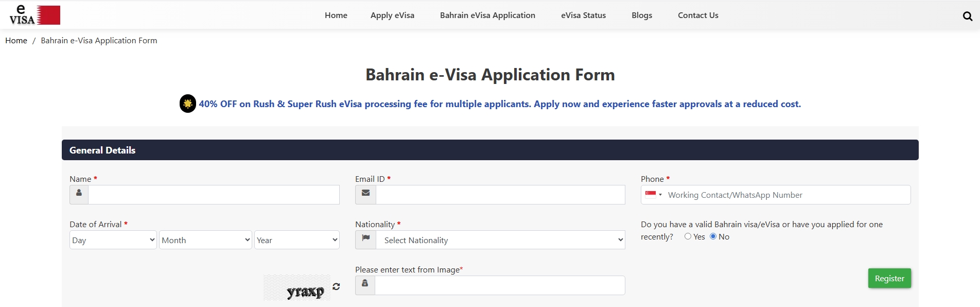Viewport: 980px width, 307px height.
Task: Click the captcha text image
Action: [297, 288]
